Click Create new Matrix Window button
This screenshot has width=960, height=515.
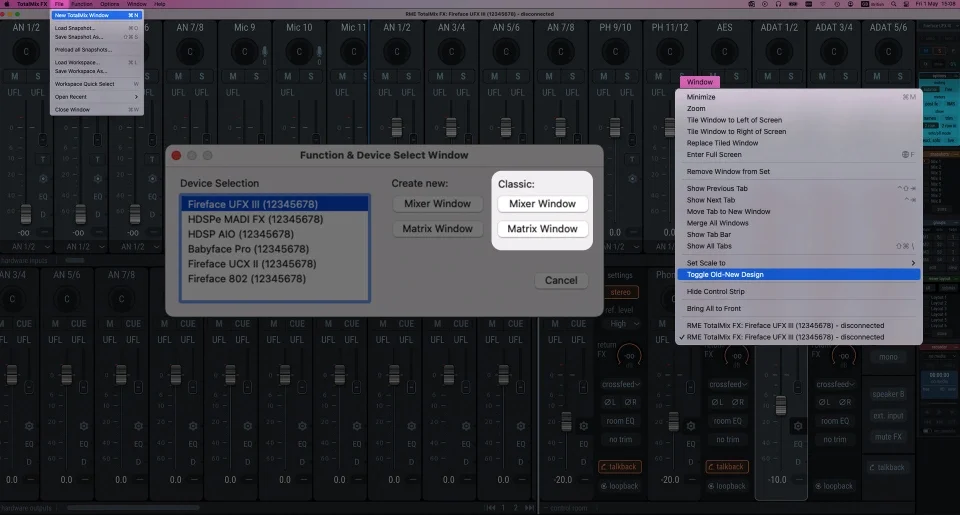coord(437,228)
